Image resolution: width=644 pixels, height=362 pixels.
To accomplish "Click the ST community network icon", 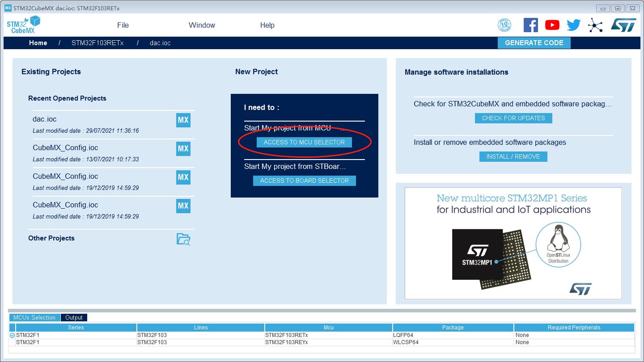I will pyautogui.click(x=595, y=25).
